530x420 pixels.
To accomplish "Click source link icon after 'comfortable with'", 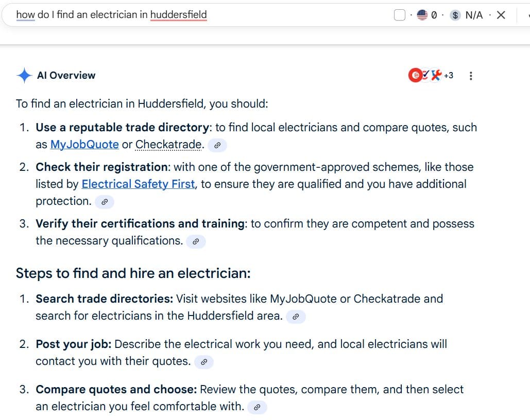I will [257, 407].
